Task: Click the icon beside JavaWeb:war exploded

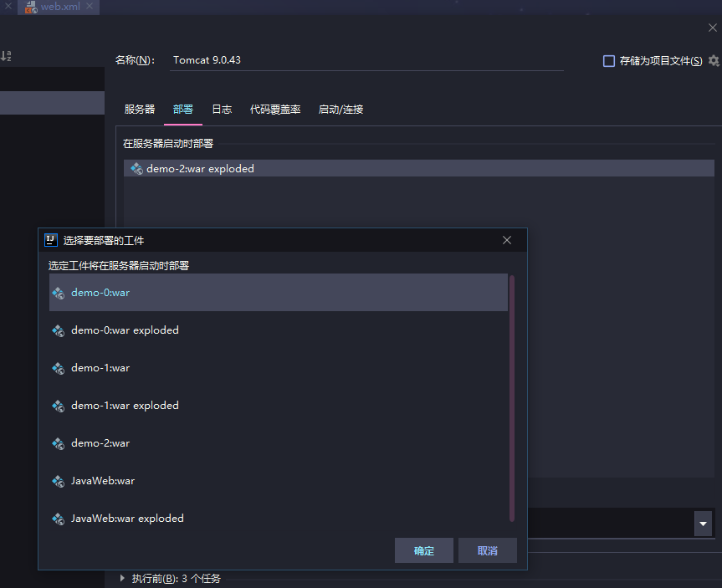Action: pos(58,519)
